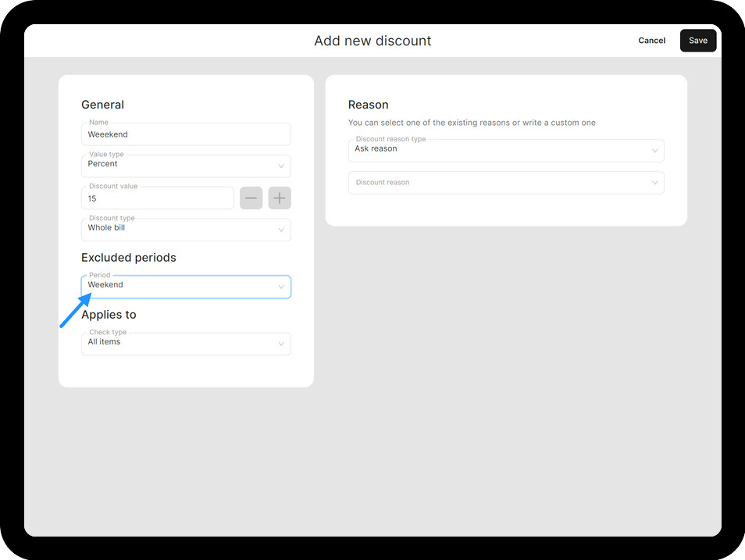This screenshot has width=745, height=560.
Task: Focus the Name field containing Weeekend
Action: pos(186,134)
